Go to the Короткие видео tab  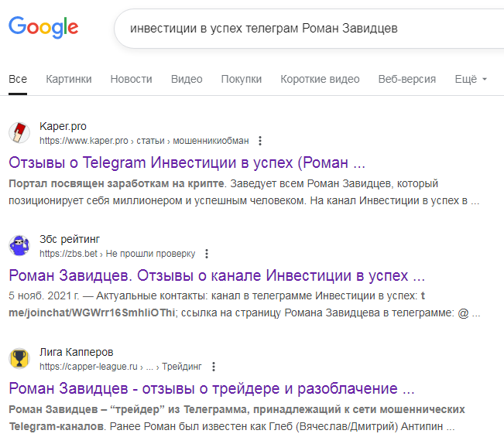point(320,79)
